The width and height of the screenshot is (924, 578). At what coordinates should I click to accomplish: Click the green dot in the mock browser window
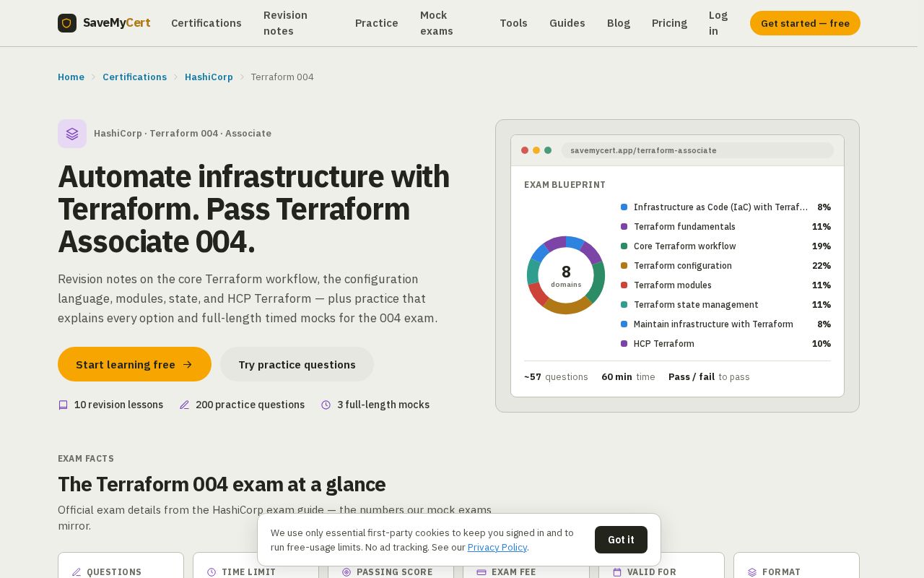point(548,150)
